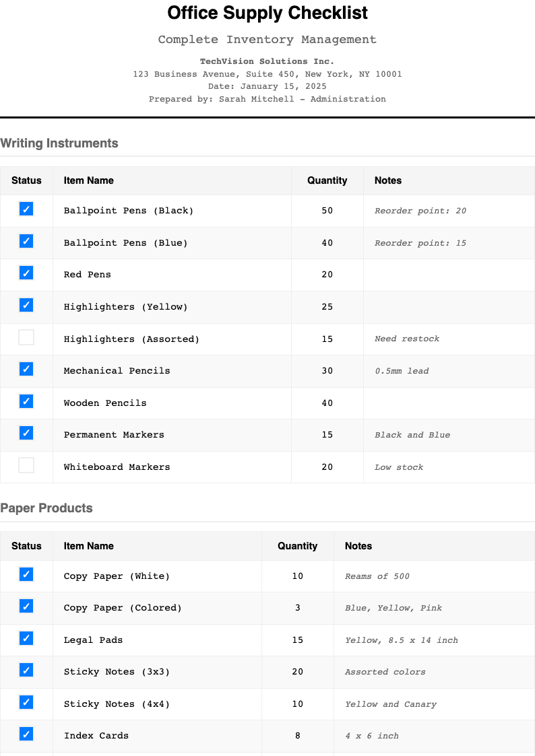
Task: Uncheck the Legal Pads checkbox
Action: pyautogui.click(x=26, y=639)
